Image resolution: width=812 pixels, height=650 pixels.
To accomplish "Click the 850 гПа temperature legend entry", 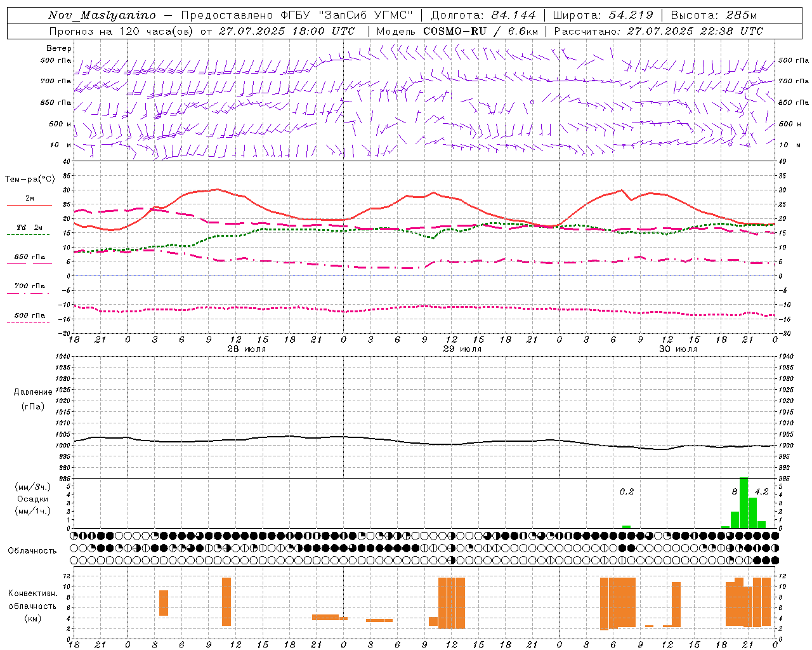I will point(30,257).
